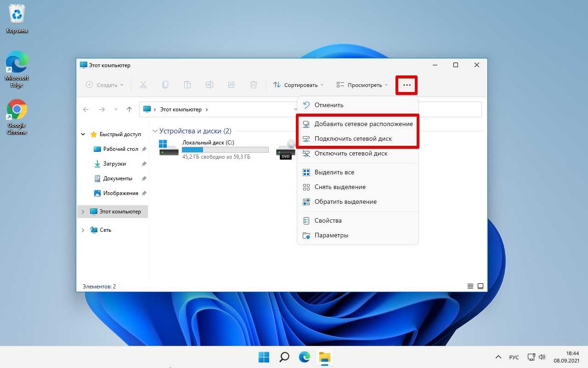This screenshot has height=368, width=588.
Task: Click the Delete trash icon in toolbar
Action: [x=254, y=85]
